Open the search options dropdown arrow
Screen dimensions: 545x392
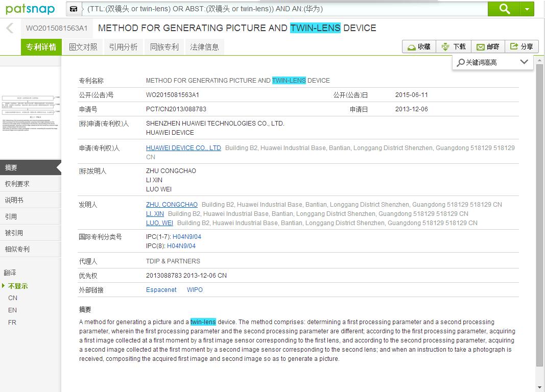pos(527,9)
